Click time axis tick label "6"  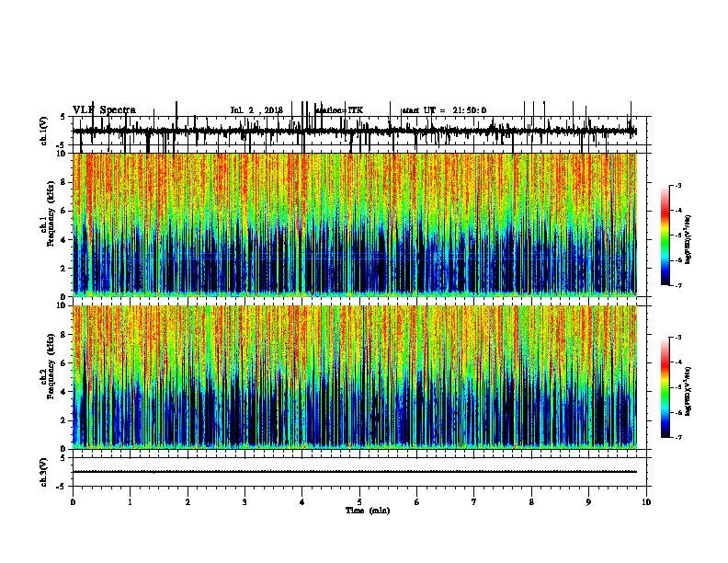click(x=416, y=502)
